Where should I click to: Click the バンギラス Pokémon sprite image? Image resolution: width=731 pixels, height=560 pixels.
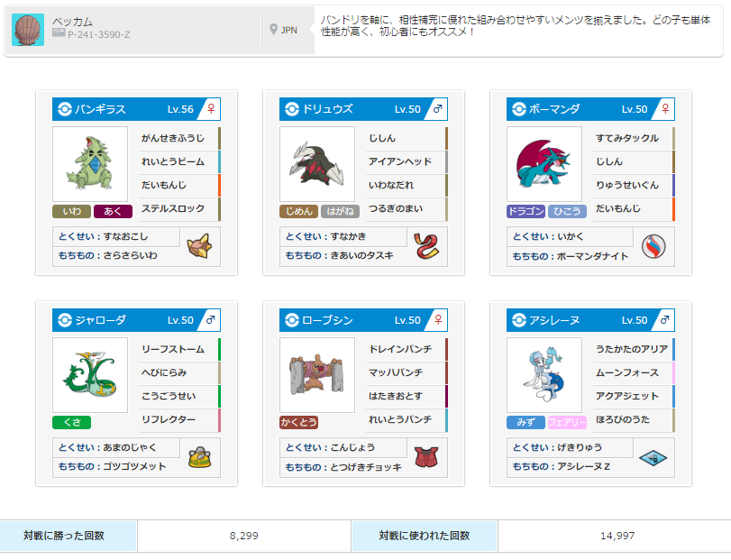pos(90,164)
